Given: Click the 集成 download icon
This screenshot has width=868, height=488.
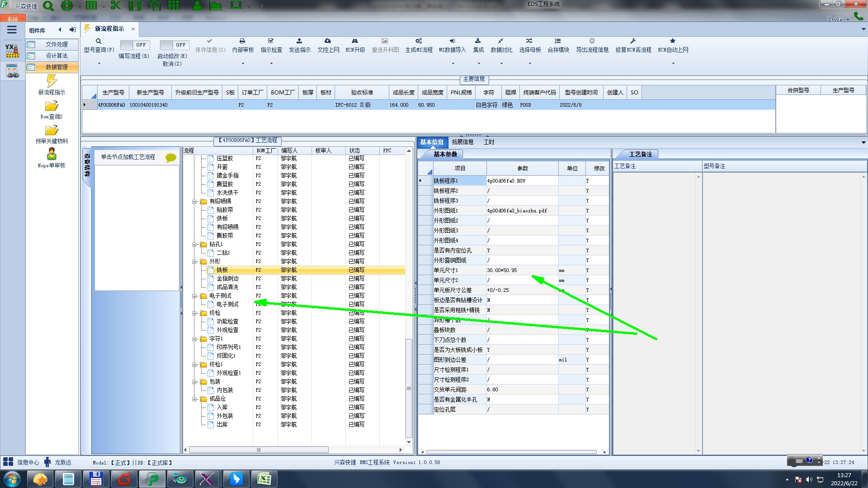Looking at the screenshot, I should pos(478,41).
